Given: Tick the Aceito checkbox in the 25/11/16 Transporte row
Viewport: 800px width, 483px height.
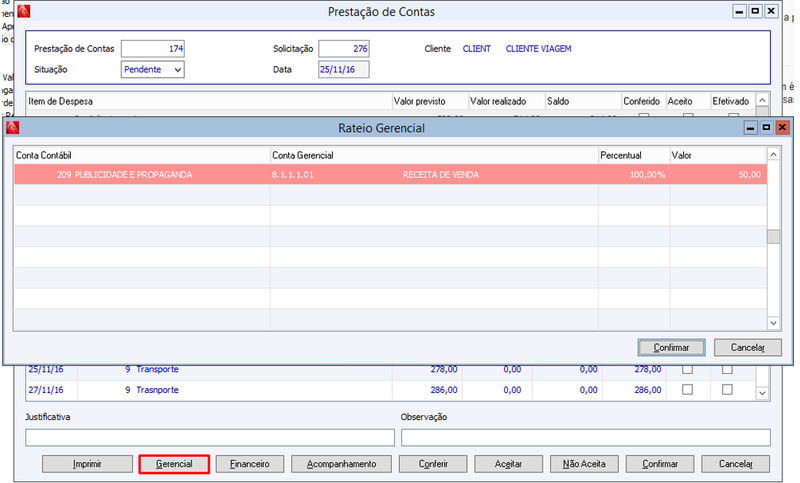Looking at the screenshot, I should click(x=687, y=369).
